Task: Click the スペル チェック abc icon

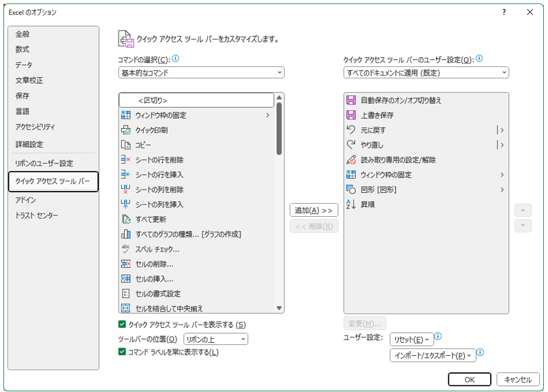Action: [126, 249]
